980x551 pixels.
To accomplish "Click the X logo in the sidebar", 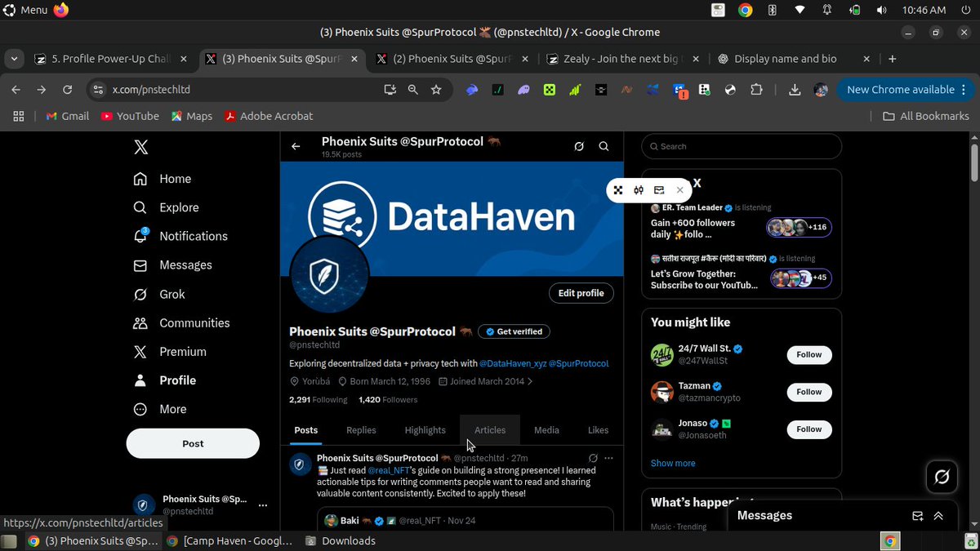I will pos(140,147).
